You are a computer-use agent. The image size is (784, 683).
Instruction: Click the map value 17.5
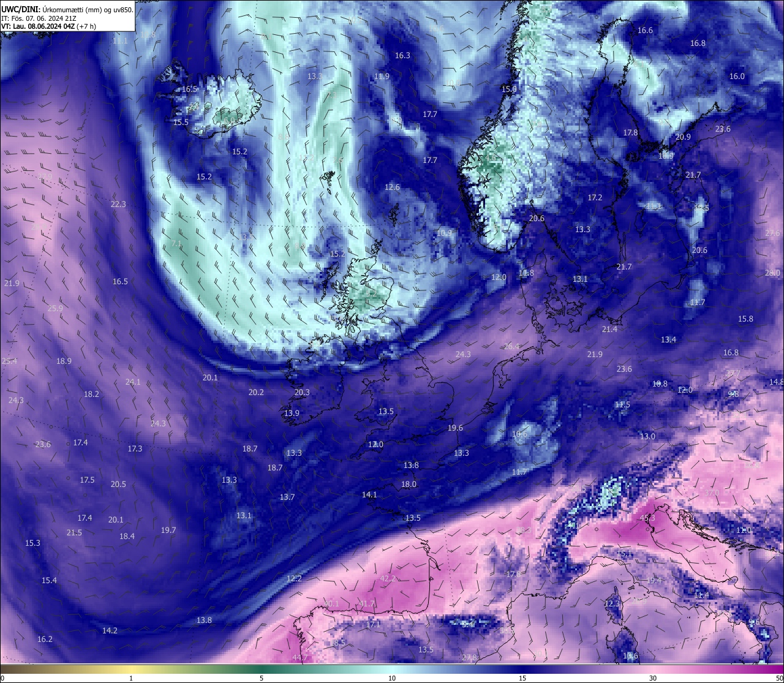pos(87,480)
